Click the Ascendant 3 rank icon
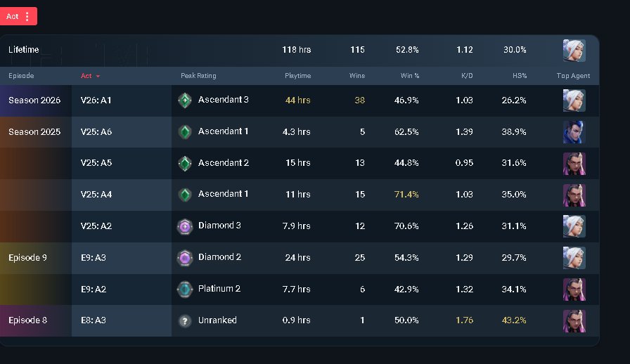 point(185,100)
